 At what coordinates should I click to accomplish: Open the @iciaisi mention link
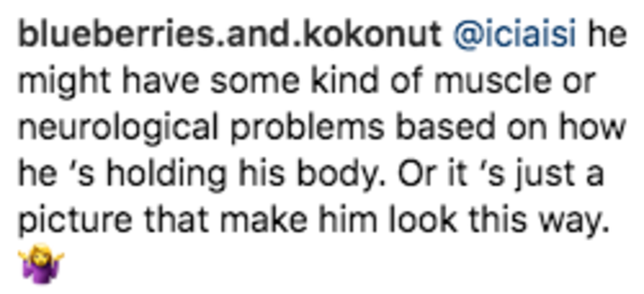pyautogui.click(x=515, y=35)
